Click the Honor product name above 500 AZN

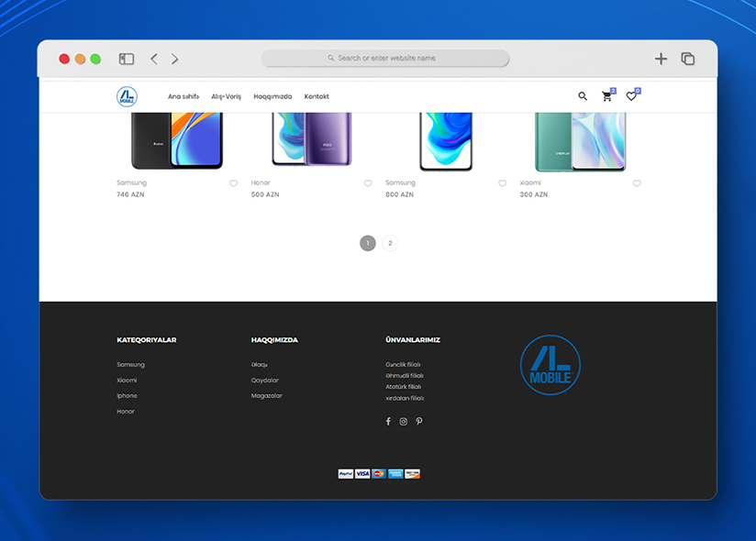pos(261,182)
